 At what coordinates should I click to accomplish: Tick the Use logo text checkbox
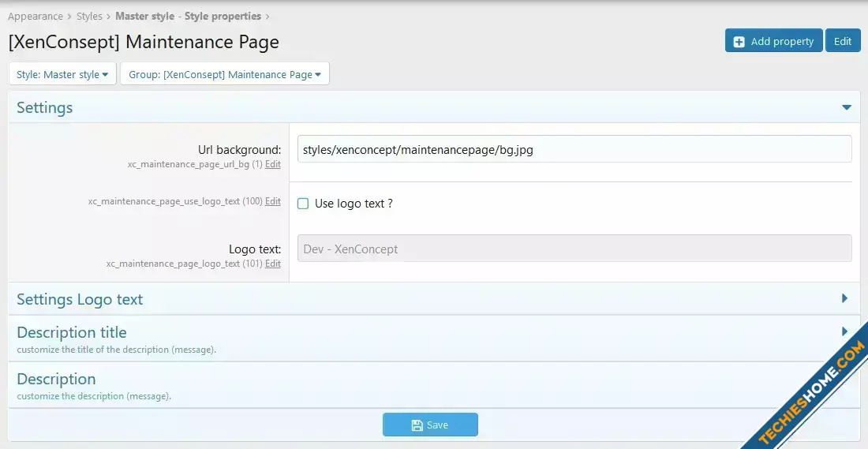pyautogui.click(x=303, y=203)
